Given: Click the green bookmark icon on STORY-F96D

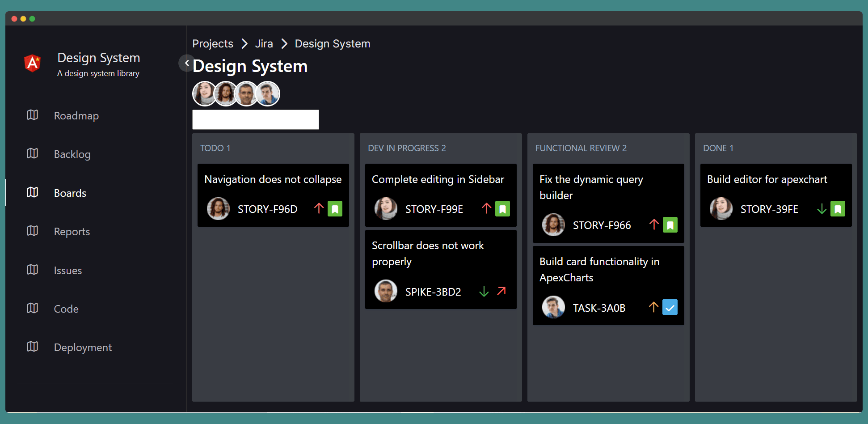Looking at the screenshot, I should [335, 209].
